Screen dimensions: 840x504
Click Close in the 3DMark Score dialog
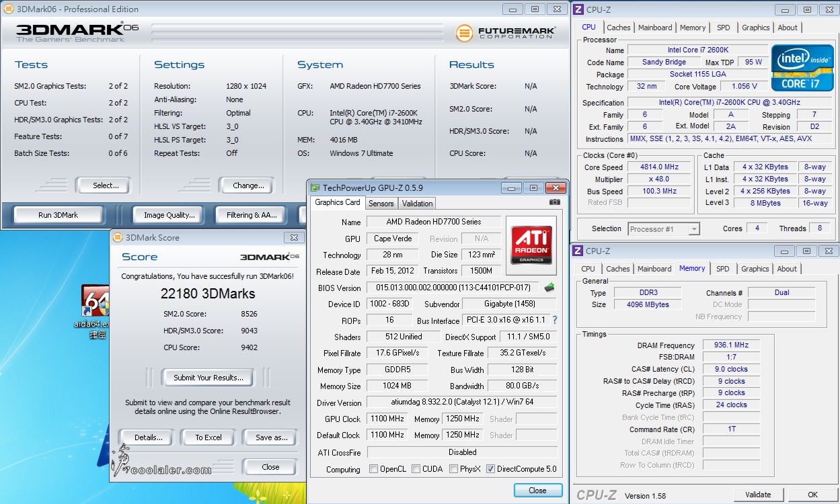270,467
